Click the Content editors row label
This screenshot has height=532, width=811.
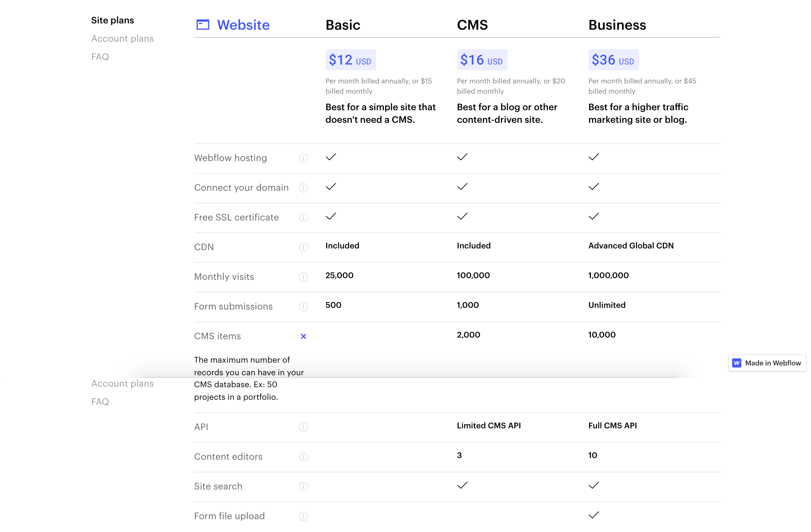(228, 457)
